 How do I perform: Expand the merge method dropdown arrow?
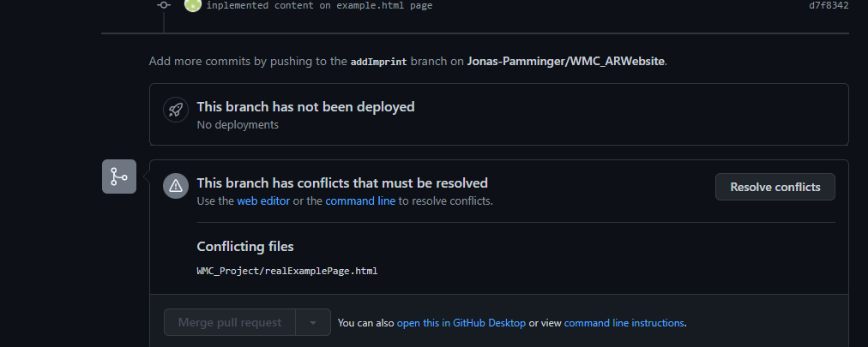[x=313, y=322]
